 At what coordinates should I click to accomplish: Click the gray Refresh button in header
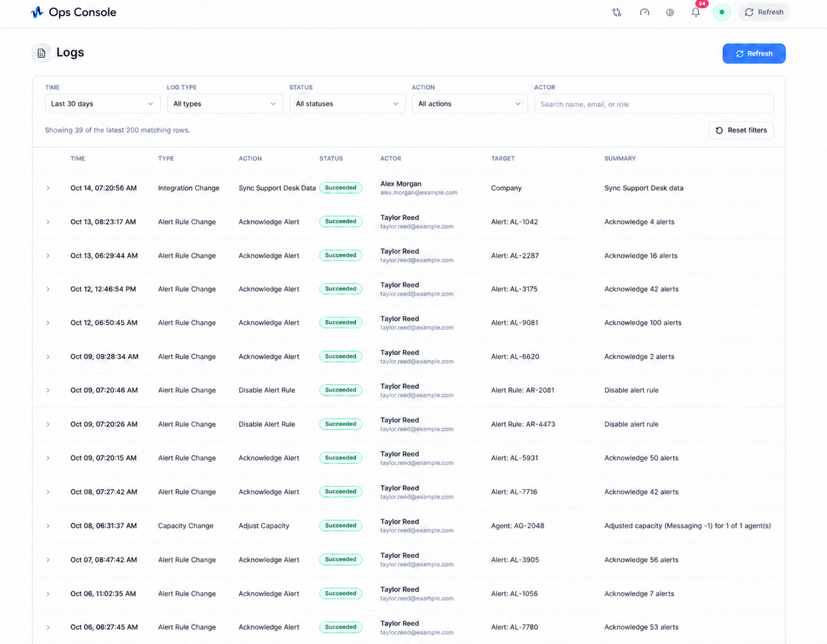pos(764,12)
